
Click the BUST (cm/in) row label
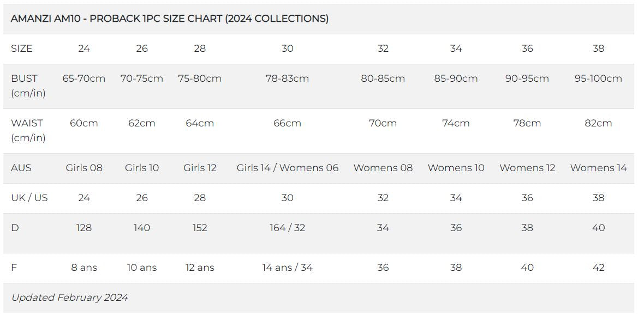pos(28,86)
